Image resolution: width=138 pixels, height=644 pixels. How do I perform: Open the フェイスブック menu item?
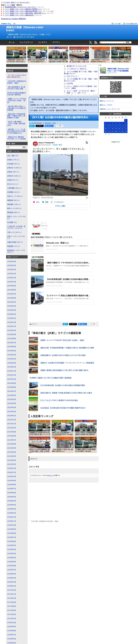26,43
